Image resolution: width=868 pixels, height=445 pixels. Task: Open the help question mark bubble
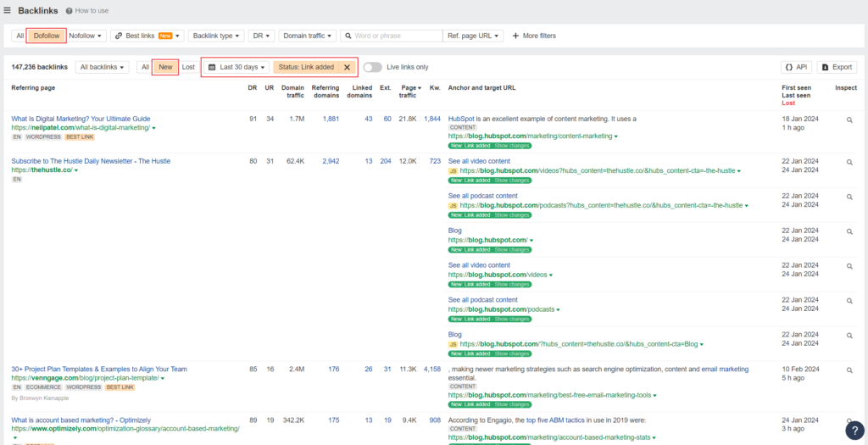854,431
